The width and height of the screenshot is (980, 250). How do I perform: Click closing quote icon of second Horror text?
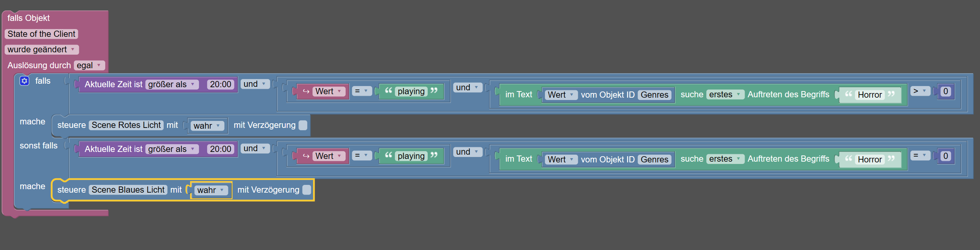(891, 159)
